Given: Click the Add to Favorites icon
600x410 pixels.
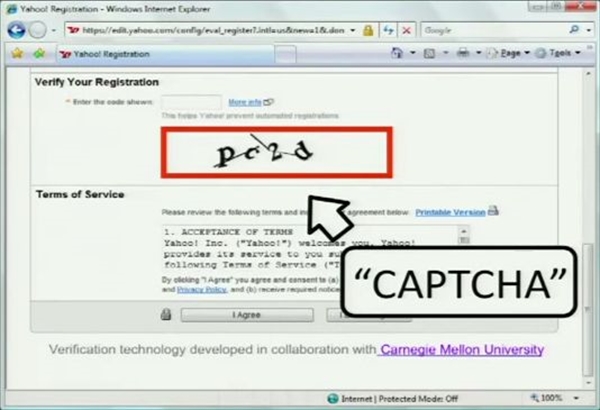Looking at the screenshot, I should (39, 54).
